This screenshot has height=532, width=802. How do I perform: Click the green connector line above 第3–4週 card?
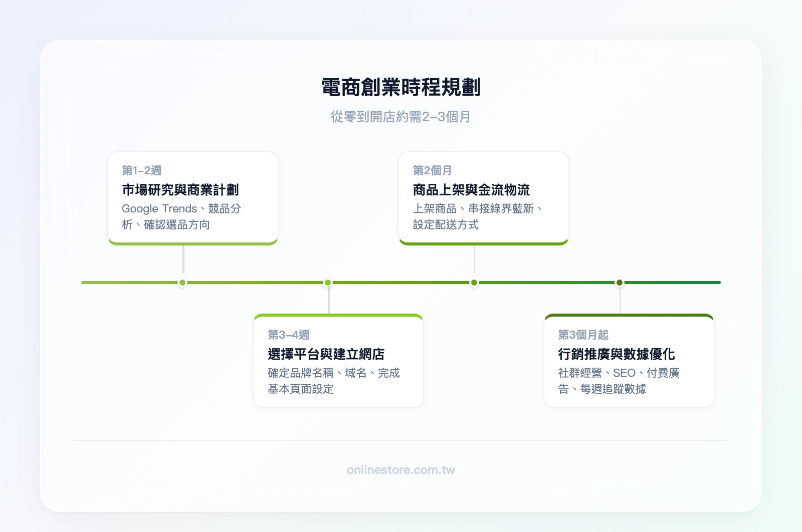pyautogui.click(x=328, y=301)
